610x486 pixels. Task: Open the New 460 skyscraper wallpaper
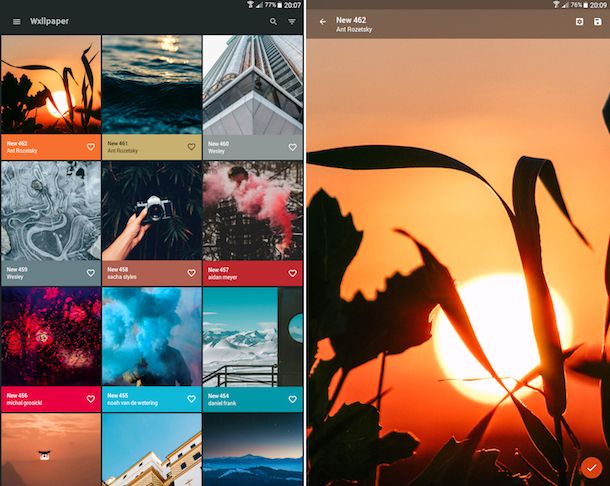coord(252,85)
